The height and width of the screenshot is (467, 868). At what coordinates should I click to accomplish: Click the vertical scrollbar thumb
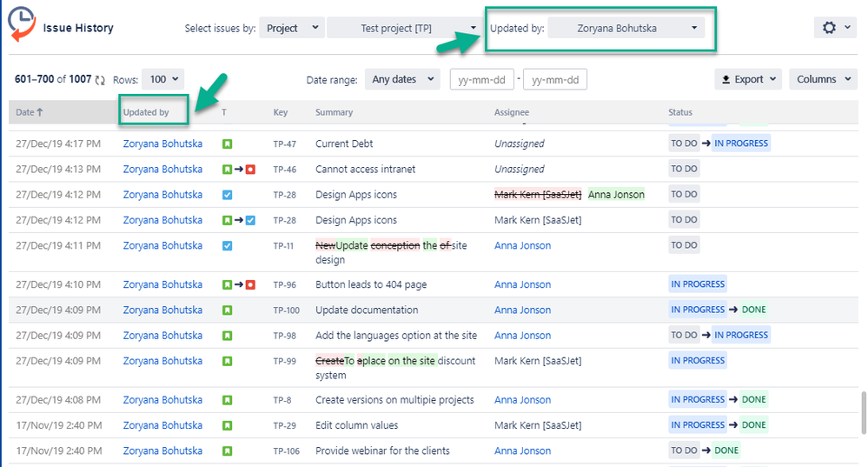click(864, 413)
